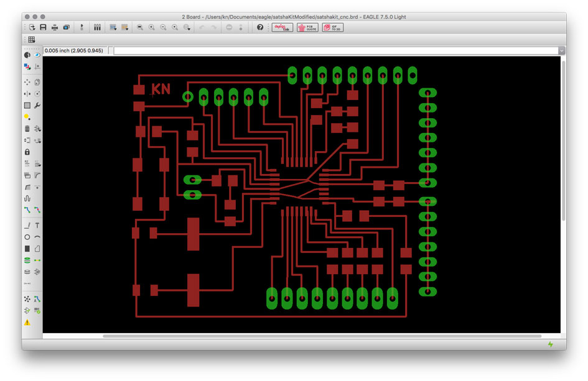
Task: Select the Rotate tool
Action: (x=37, y=94)
